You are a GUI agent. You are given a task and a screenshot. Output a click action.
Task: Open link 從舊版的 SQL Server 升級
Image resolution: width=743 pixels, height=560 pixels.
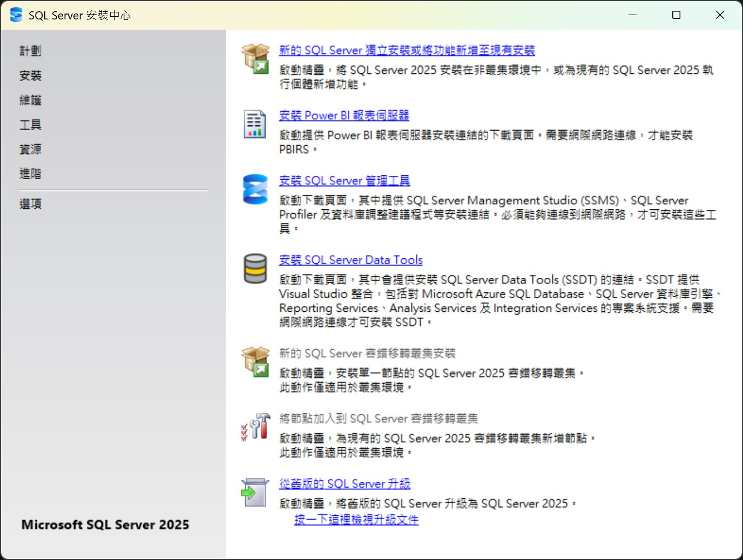click(x=345, y=484)
